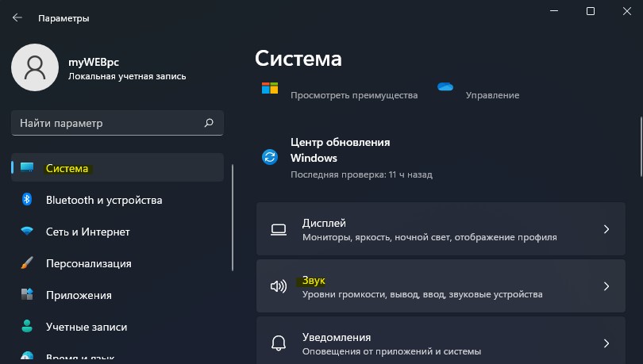Click the Персонализация paintbrush icon
The height and width of the screenshot is (364, 643).
(x=27, y=262)
